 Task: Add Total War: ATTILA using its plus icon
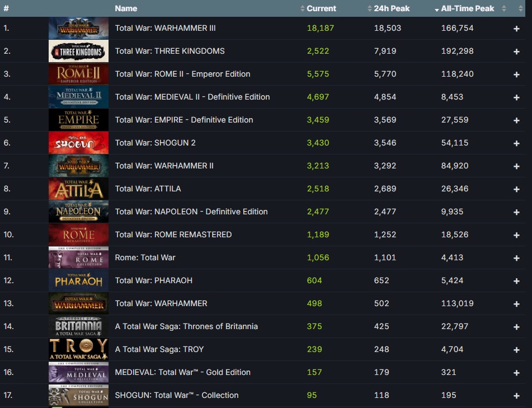[x=516, y=189]
